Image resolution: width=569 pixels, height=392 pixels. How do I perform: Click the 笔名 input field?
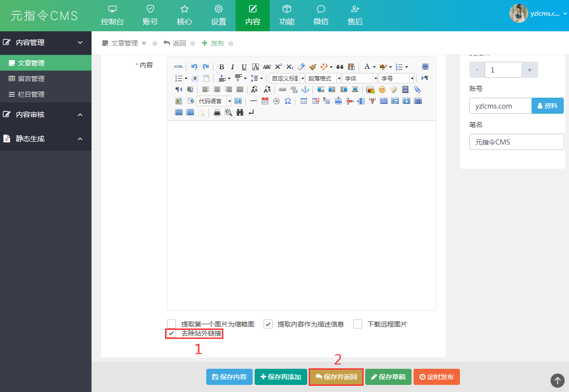517,142
